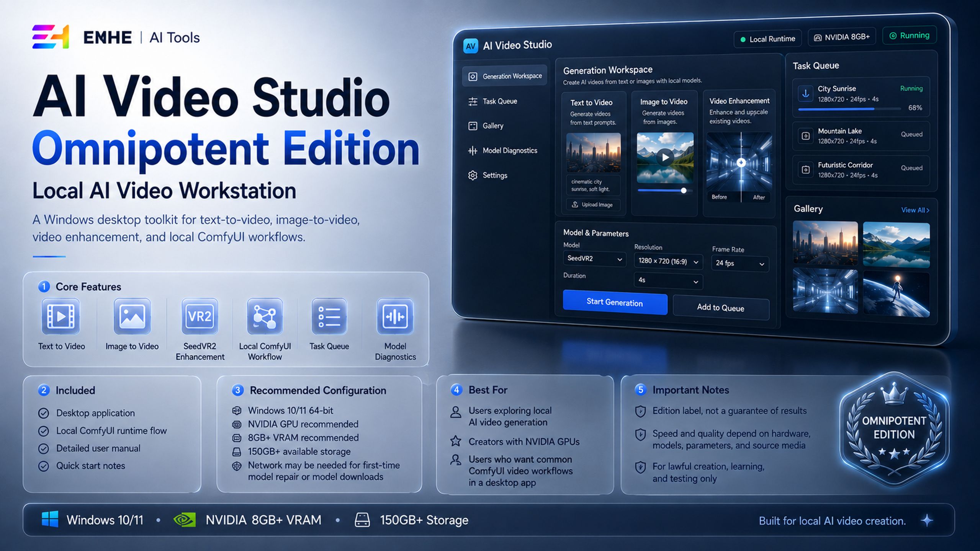Click the storage drive icon in bottom bar
Image resolution: width=980 pixels, height=551 pixels.
362,520
